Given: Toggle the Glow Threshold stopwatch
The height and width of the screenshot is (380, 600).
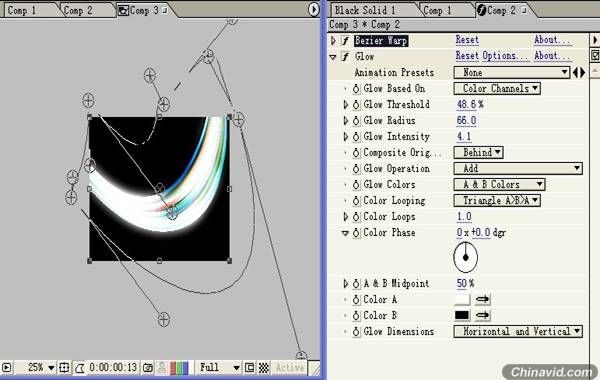Looking at the screenshot, I should [356, 105].
